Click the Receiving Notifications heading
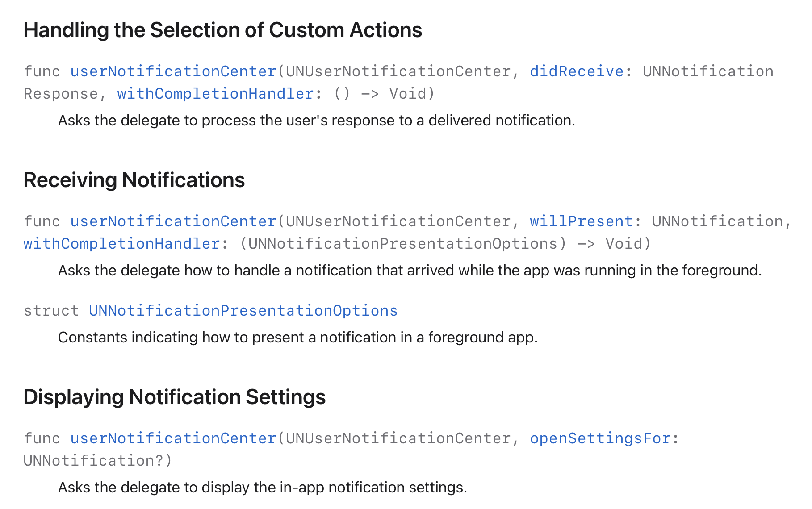Viewport: 812px width, 509px height. 134,180
